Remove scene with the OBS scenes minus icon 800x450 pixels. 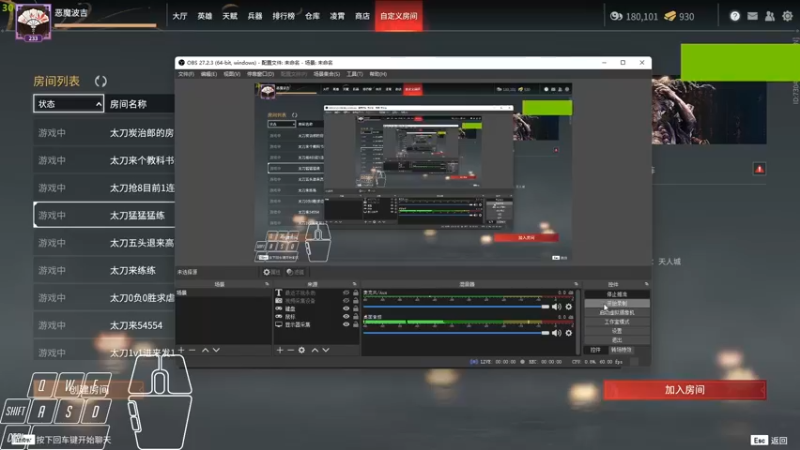point(192,350)
